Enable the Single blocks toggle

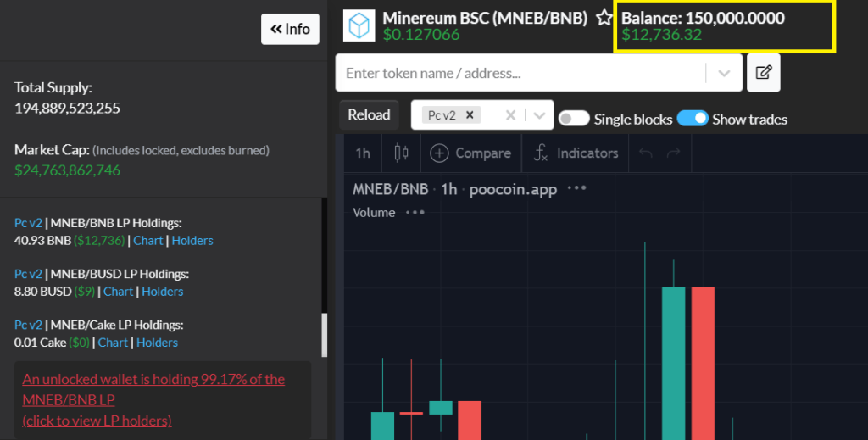[574, 119]
